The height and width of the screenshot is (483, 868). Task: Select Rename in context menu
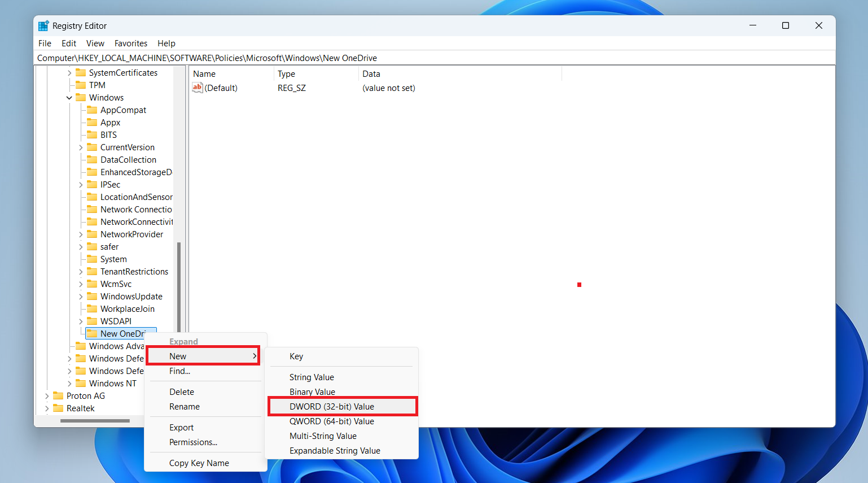205,407
